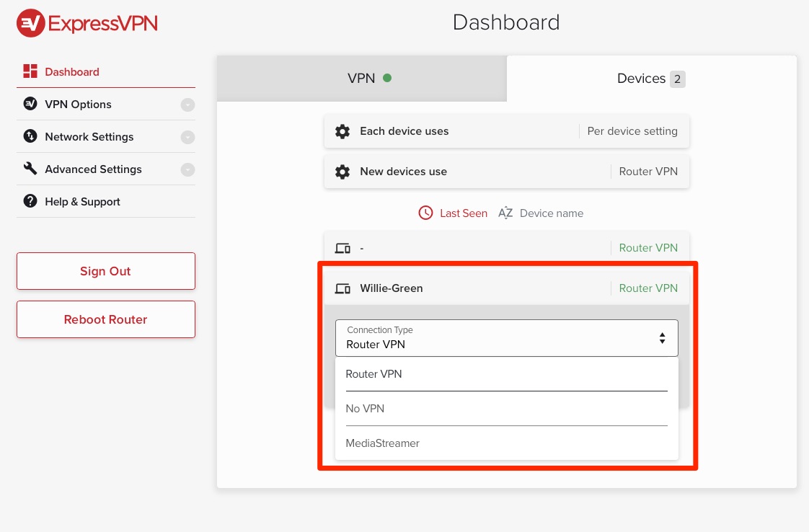809x532 pixels.
Task: Click the Network Settings clock icon
Action: point(30,136)
